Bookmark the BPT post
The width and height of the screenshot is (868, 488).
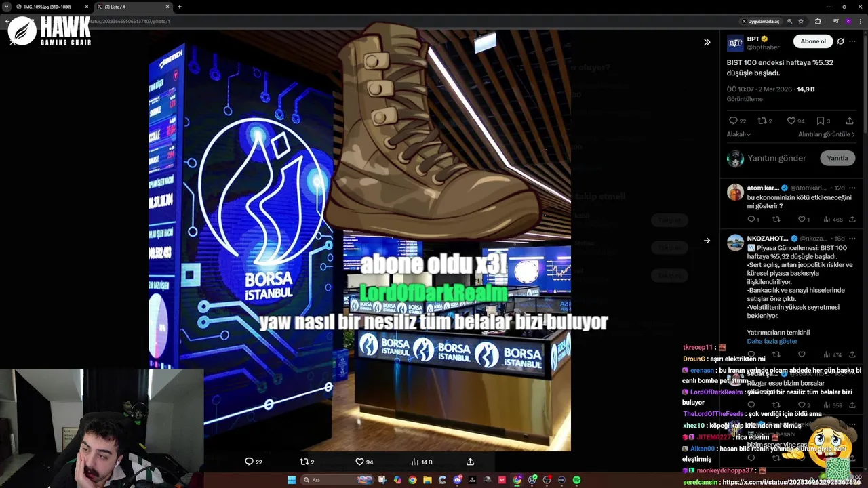pyautogui.click(x=821, y=121)
